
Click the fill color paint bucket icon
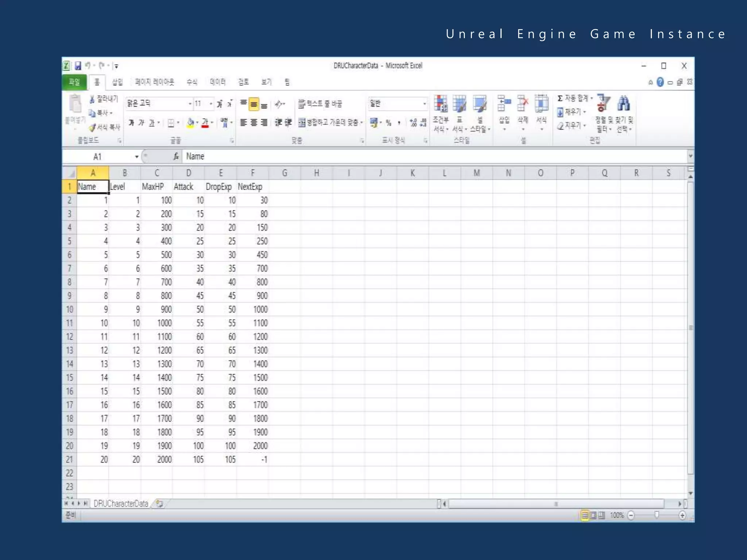[x=190, y=123]
